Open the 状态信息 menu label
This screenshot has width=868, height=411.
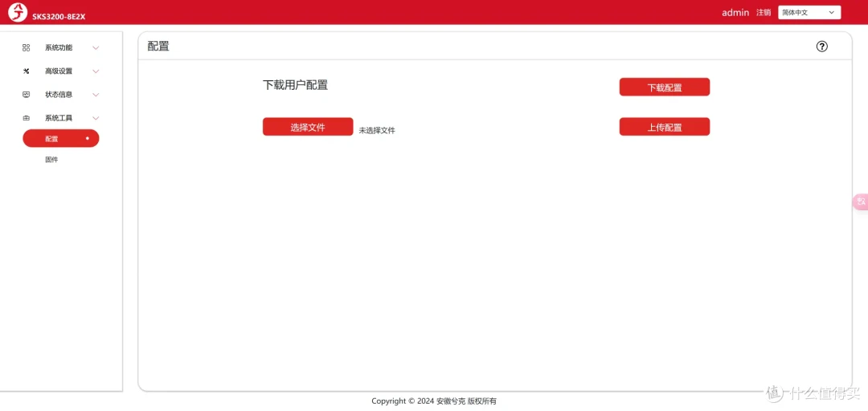pos(59,95)
